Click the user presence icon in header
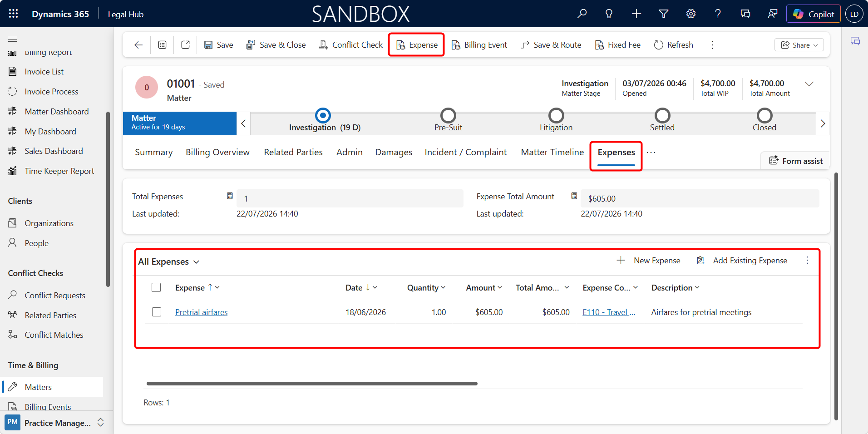The image size is (868, 434). pos(773,14)
